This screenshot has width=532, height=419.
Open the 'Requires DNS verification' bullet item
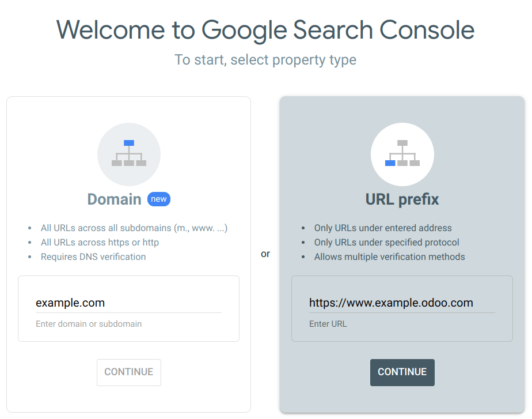[x=93, y=256]
